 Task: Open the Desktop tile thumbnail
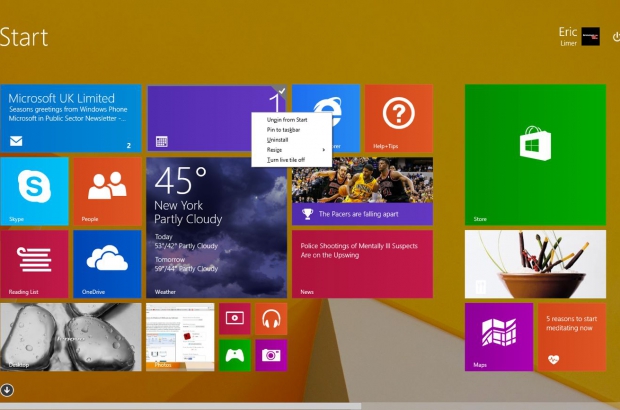tap(70, 337)
